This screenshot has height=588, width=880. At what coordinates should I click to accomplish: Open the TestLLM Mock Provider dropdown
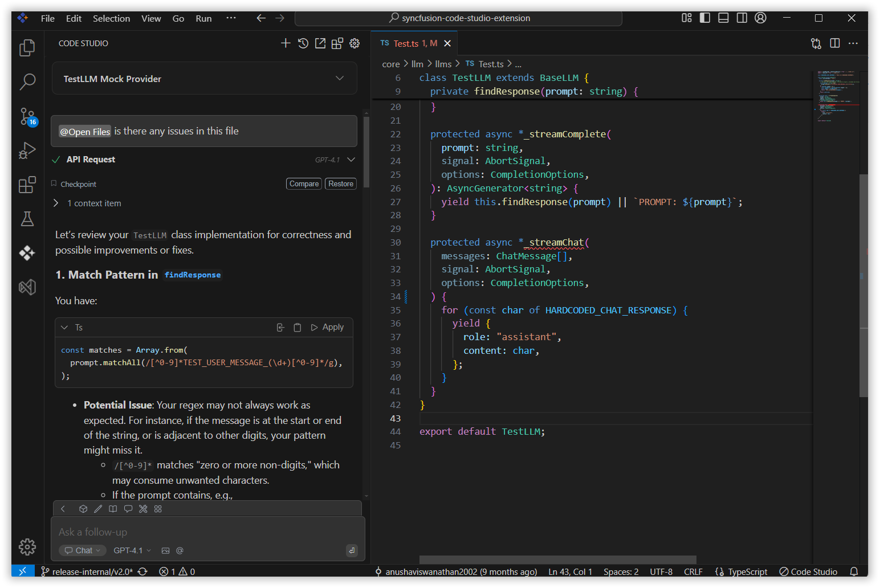pos(205,79)
